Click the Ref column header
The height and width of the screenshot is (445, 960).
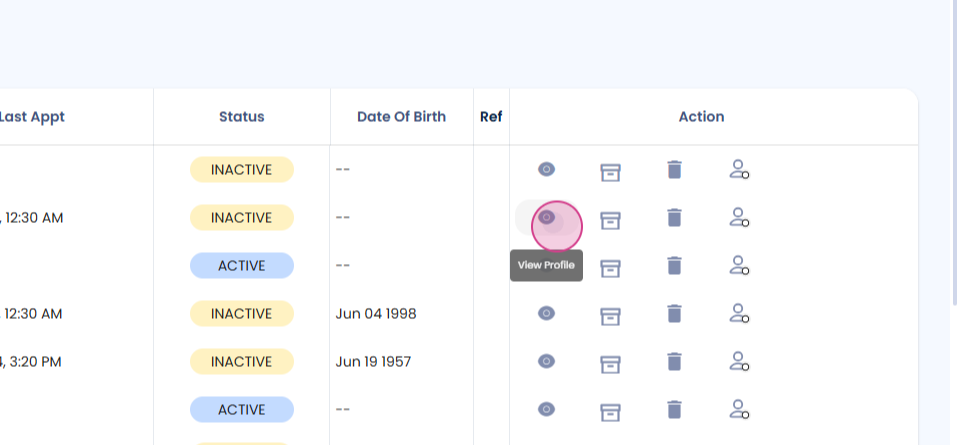point(491,117)
